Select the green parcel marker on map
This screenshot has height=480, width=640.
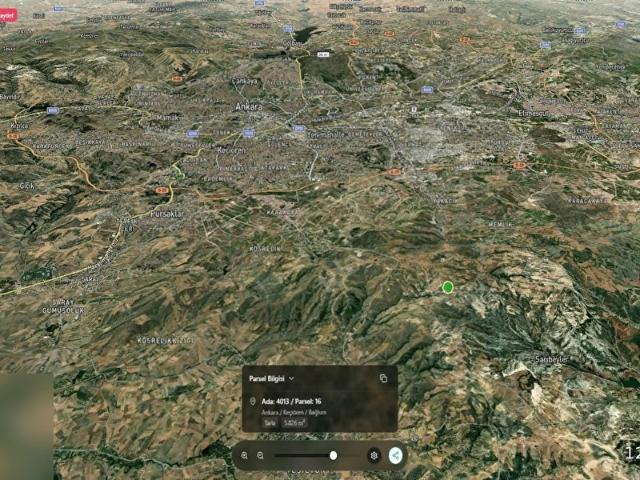(448, 287)
